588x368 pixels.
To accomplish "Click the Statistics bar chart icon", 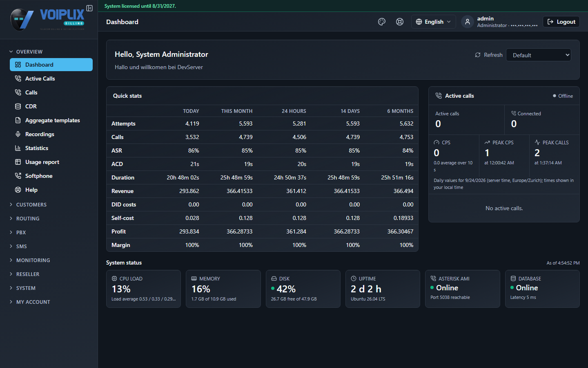I will point(18,148).
